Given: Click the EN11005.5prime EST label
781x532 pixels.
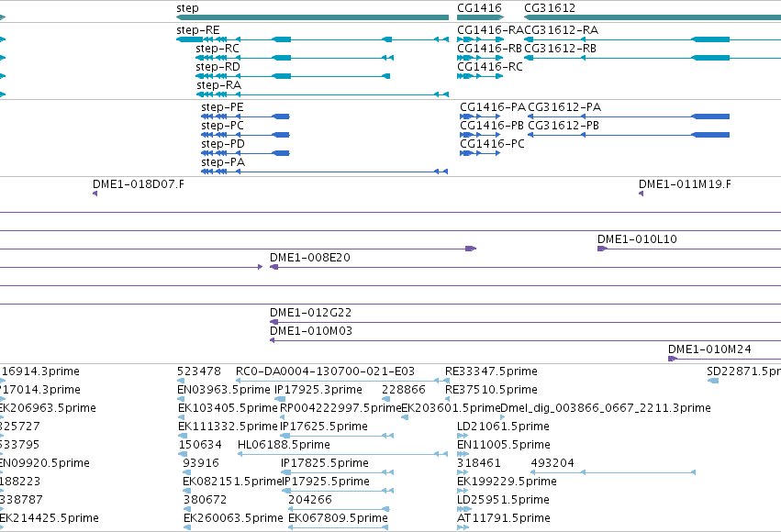Looking at the screenshot, I should (504, 445).
